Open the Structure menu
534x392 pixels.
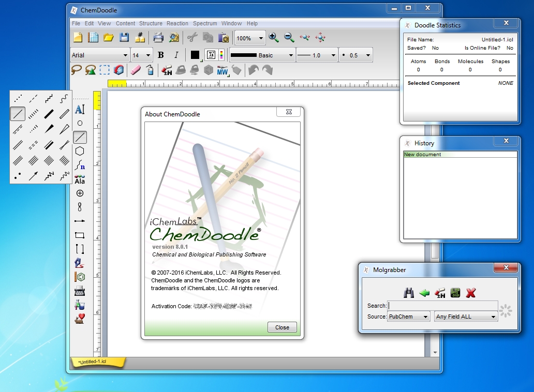click(x=151, y=23)
